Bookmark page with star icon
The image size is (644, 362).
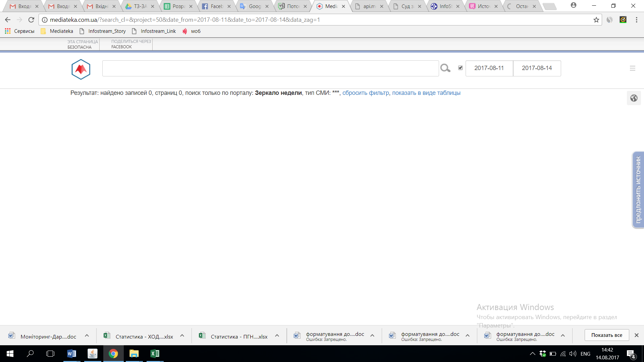pyautogui.click(x=596, y=20)
